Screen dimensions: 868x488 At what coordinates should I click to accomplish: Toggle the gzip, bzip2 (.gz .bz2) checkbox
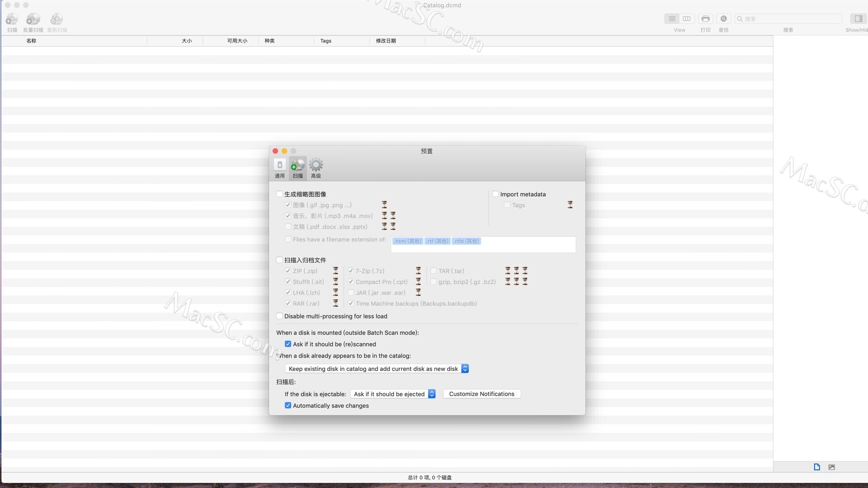[434, 282]
